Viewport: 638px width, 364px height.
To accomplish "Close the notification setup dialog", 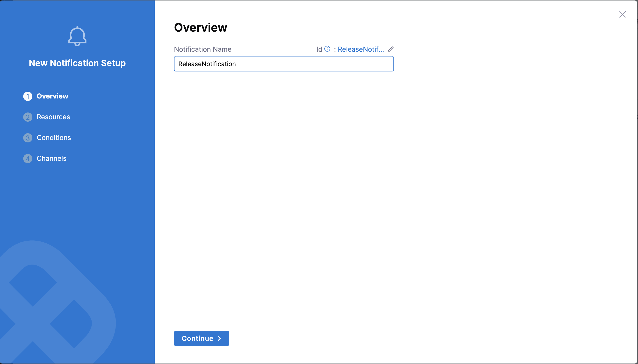I will (622, 14).
